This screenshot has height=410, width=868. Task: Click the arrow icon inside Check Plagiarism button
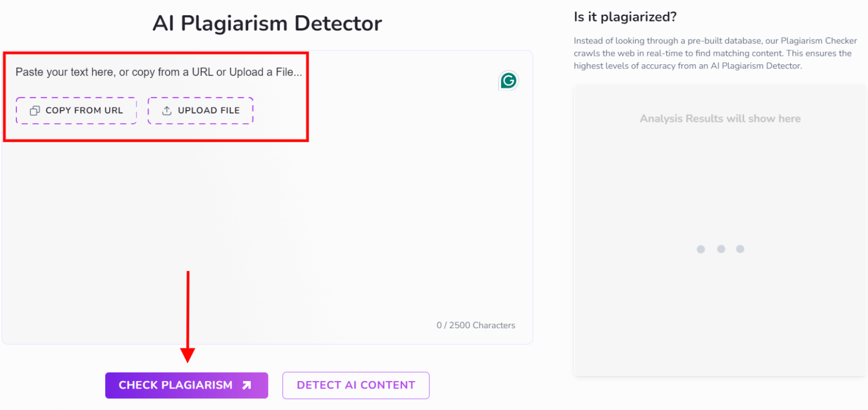click(x=245, y=385)
